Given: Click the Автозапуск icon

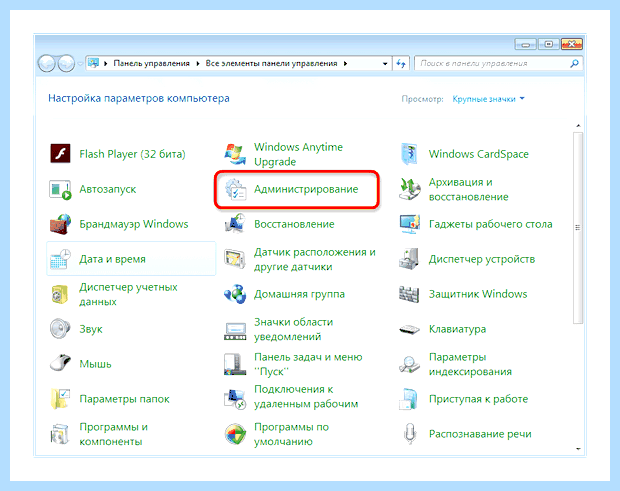Looking at the screenshot, I should click(x=60, y=189).
